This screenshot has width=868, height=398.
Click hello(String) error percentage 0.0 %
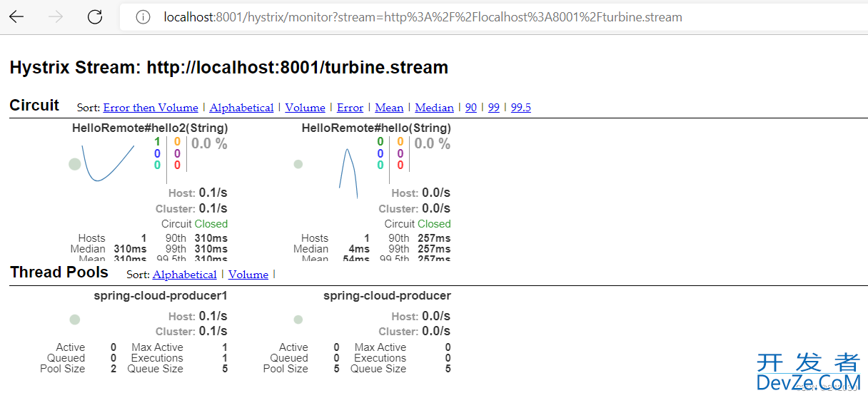point(432,144)
